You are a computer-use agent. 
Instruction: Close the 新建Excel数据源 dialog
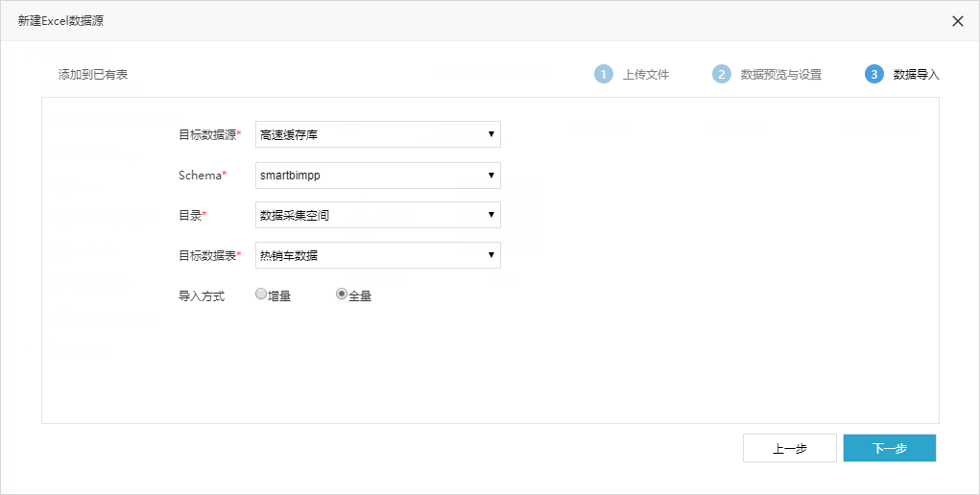[x=958, y=21]
